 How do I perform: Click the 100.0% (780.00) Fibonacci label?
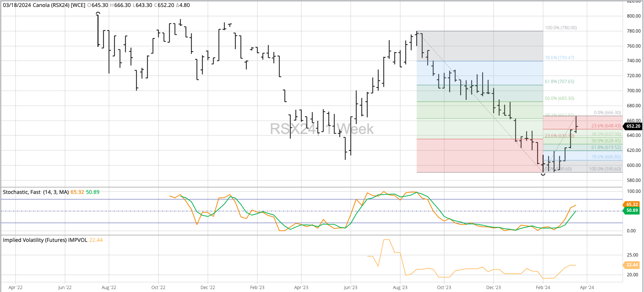tap(560, 28)
